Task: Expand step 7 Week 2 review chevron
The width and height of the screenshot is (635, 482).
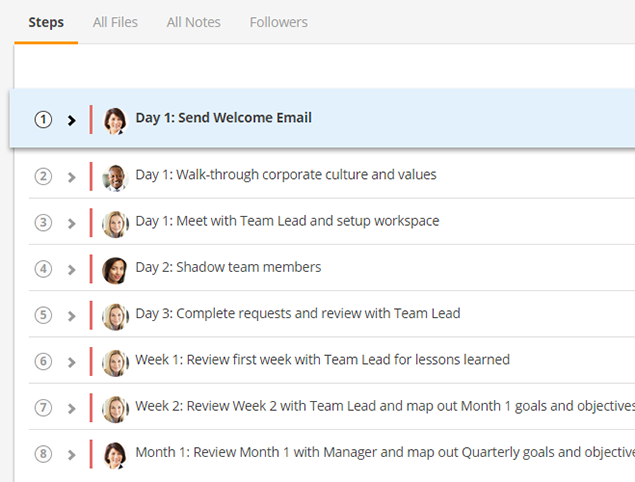Action: click(72, 408)
